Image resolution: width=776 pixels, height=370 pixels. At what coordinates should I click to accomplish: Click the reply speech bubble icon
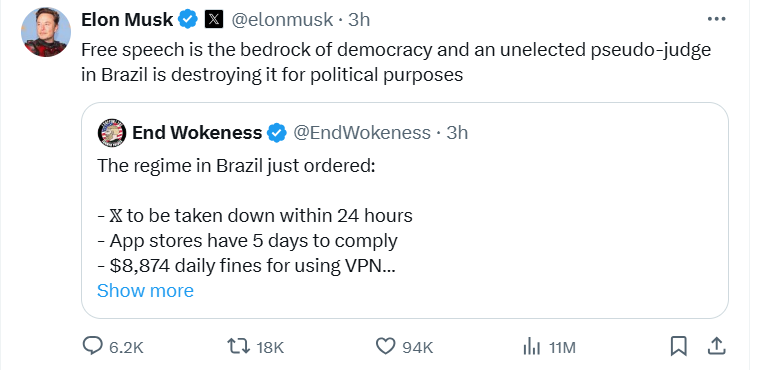(x=92, y=346)
